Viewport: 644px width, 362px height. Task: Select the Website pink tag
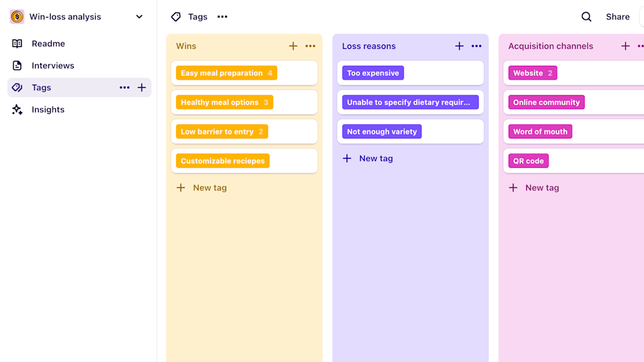point(532,73)
